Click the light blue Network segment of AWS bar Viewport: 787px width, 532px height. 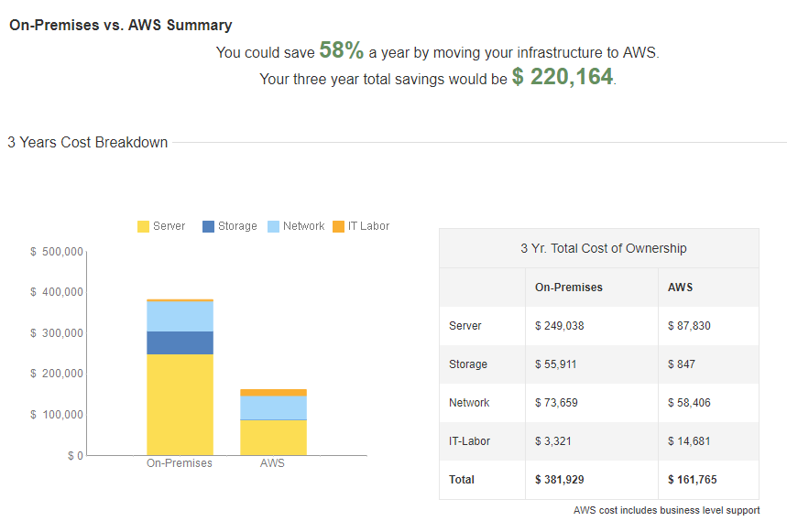tap(274, 407)
